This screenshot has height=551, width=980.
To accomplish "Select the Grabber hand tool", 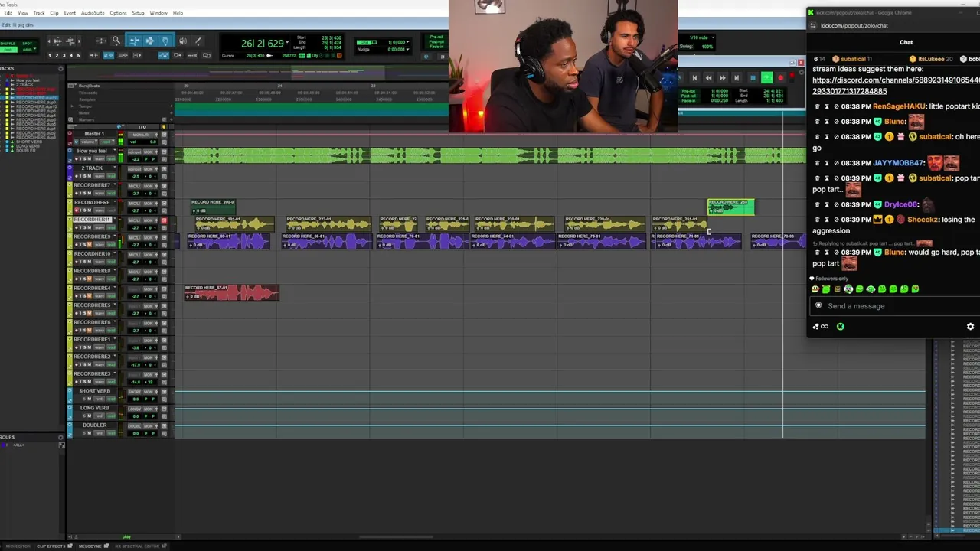I will click(165, 41).
